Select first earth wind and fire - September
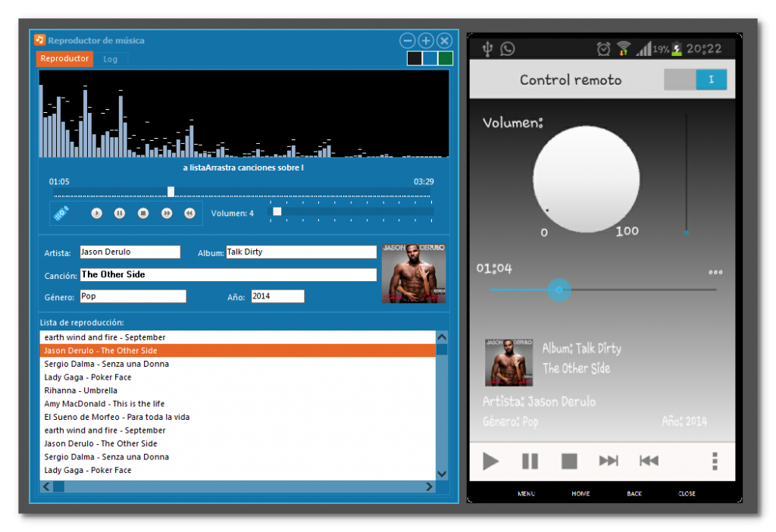The height and width of the screenshot is (532, 776). tap(237, 337)
